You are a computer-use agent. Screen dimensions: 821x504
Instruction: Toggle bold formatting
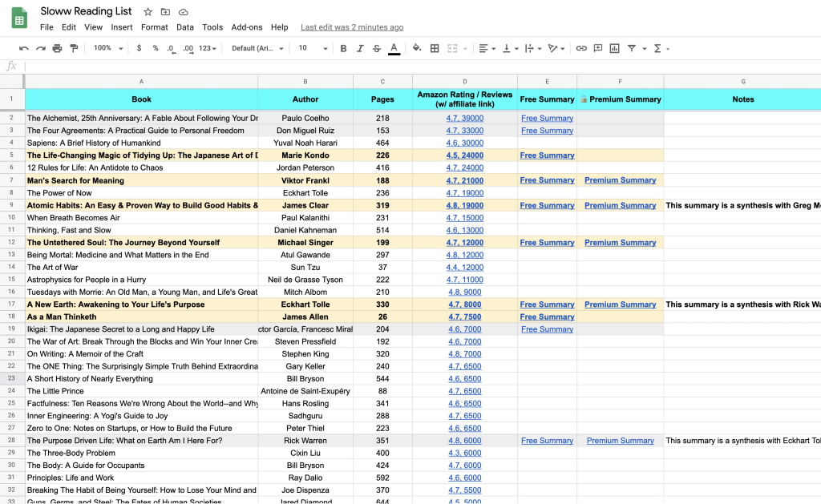pos(343,48)
